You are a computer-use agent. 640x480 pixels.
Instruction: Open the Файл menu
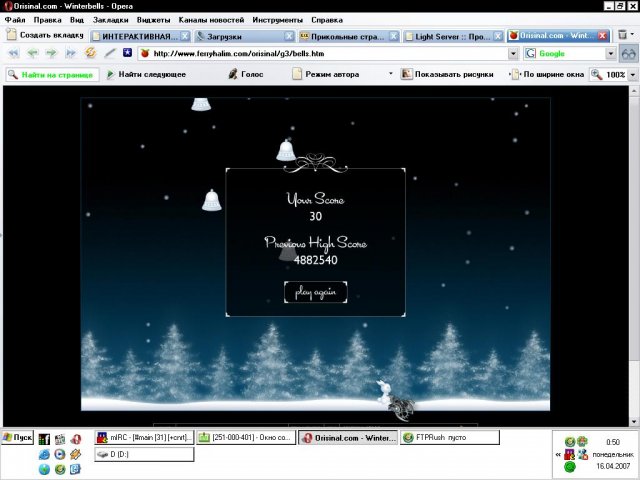pyautogui.click(x=15, y=20)
